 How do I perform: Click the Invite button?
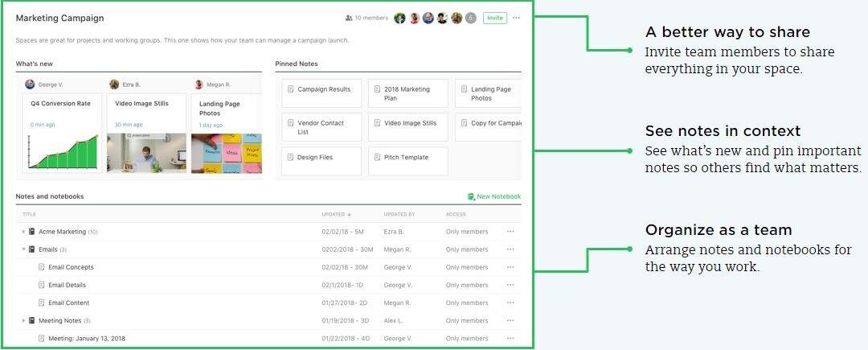[494, 18]
